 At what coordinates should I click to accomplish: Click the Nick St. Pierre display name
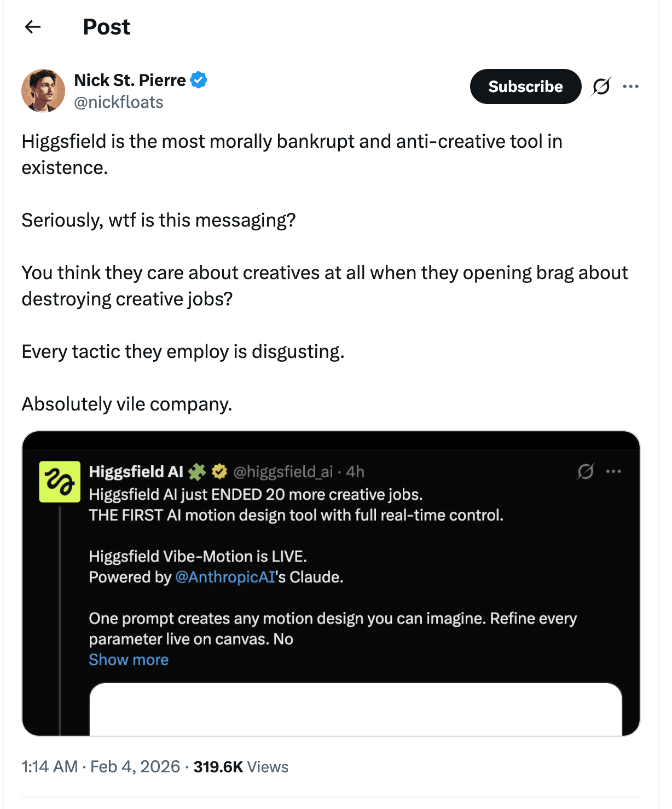(130, 80)
